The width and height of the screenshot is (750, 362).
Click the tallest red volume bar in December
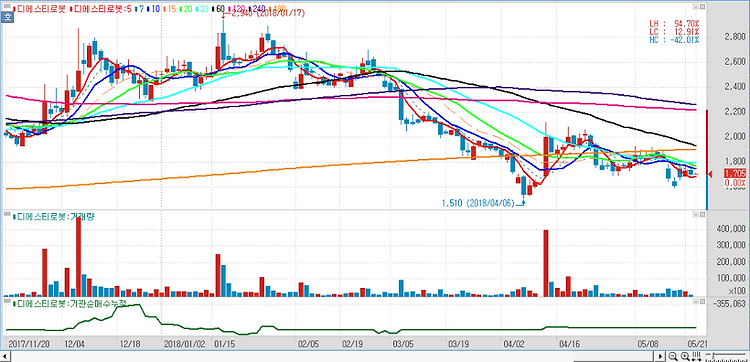click(x=78, y=257)
